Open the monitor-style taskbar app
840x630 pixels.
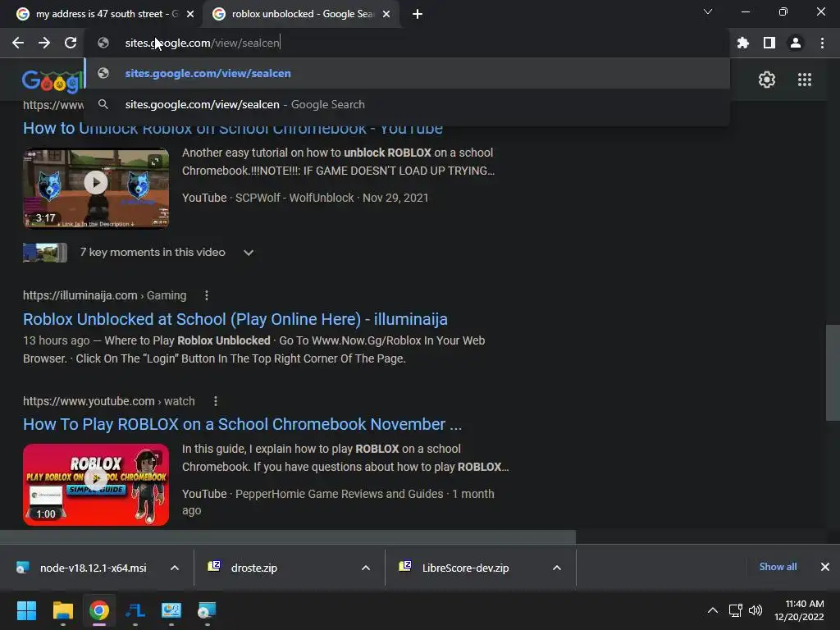click(x=171, y=610)
